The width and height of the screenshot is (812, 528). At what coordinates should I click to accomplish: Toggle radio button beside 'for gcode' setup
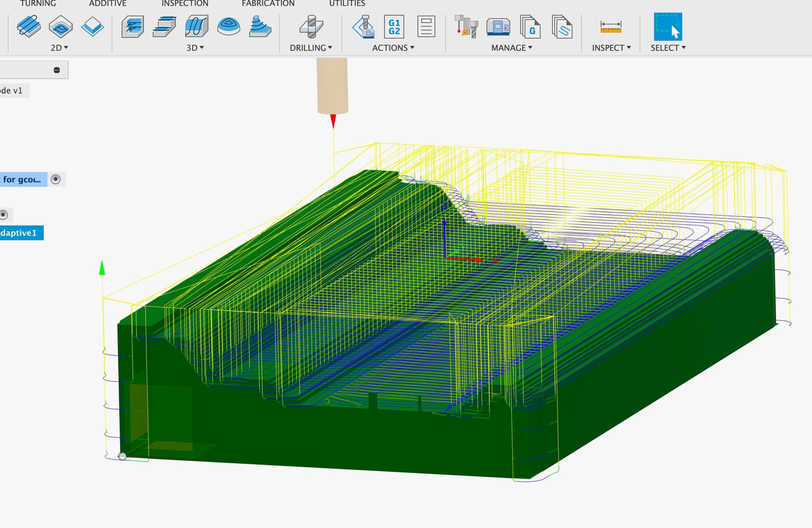pyautogui.click(x=55, y=179)
